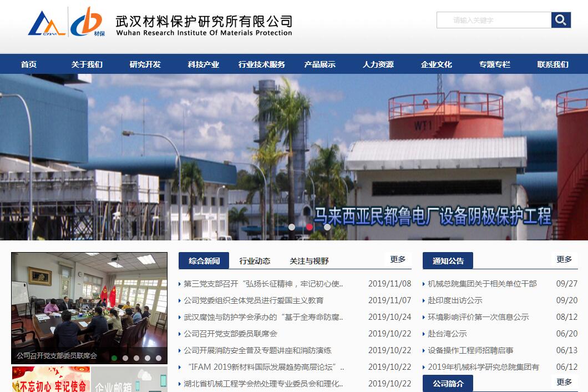Image resolution: width=588 pixels, height=392 pixels.
Task: Switch to the 关注与视野 tab
Action: pos(309,261)
